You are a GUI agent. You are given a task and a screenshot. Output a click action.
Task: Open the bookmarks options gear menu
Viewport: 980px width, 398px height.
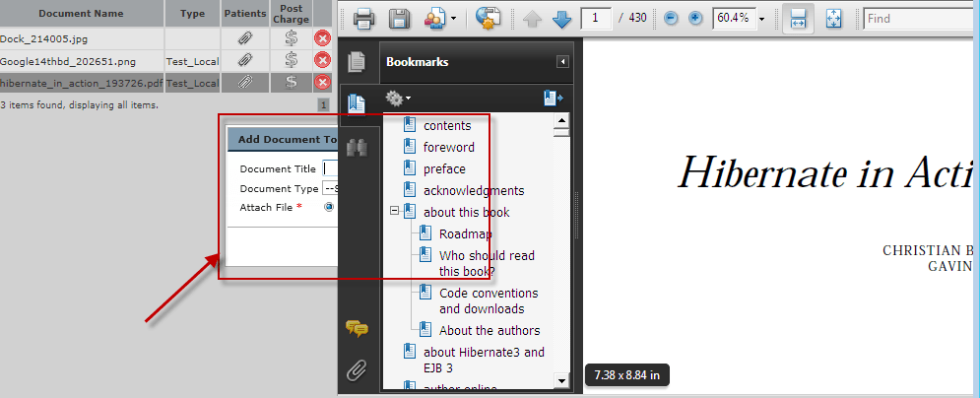click(x=398, y=99)
